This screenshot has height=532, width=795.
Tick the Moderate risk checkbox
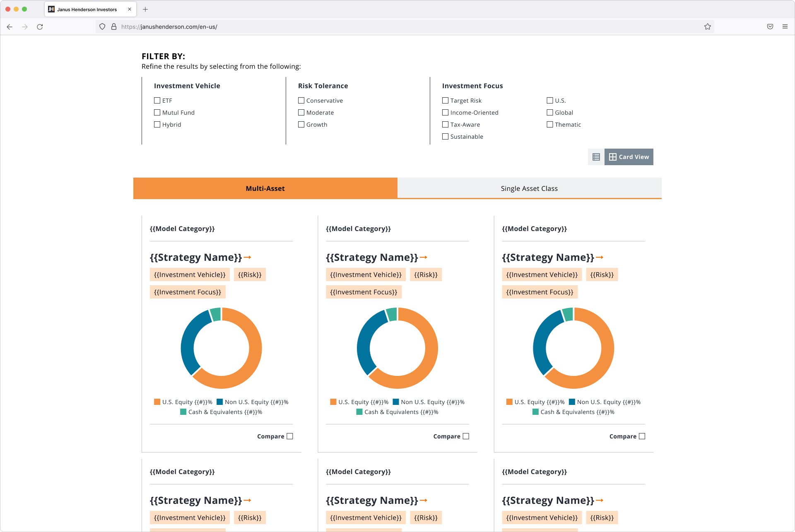[301, 113]
